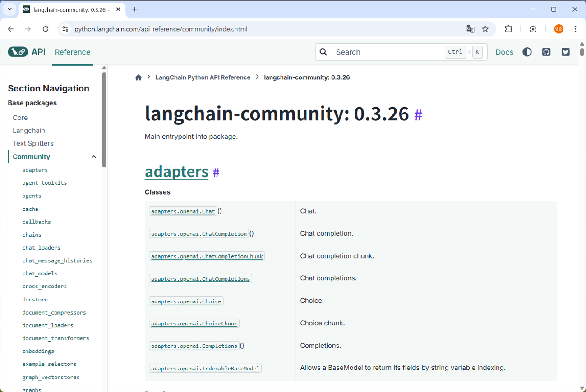Click page scrollbar down arrow
The height and width of the screenshot is (392, 586).
582,388
